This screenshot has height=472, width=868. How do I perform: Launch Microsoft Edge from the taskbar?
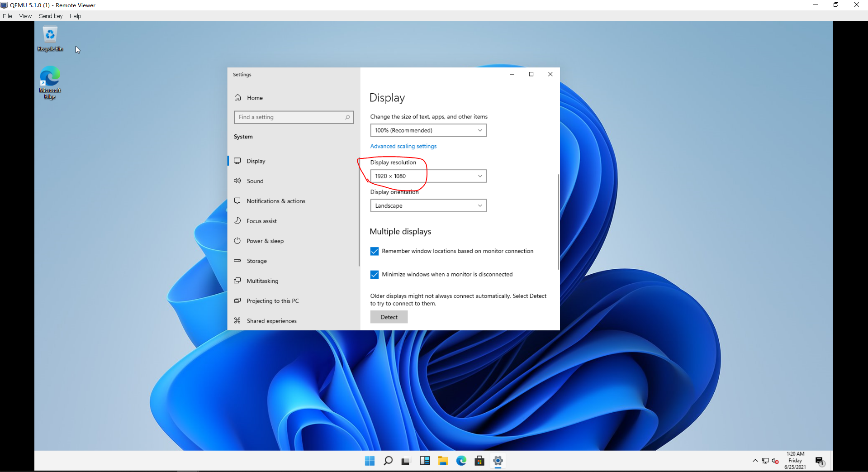pos(461,460)
